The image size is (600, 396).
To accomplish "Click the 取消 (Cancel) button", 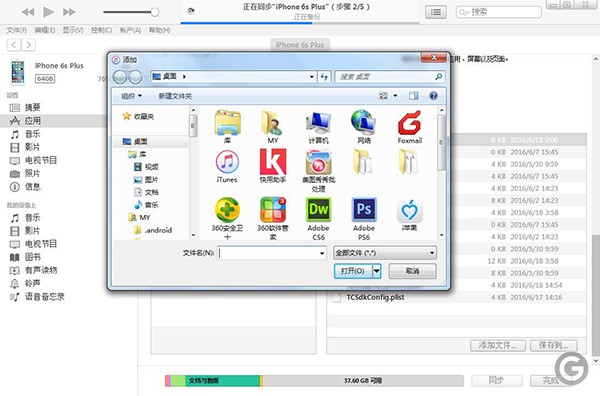I will pyautogui.click(x=412, y=271).
